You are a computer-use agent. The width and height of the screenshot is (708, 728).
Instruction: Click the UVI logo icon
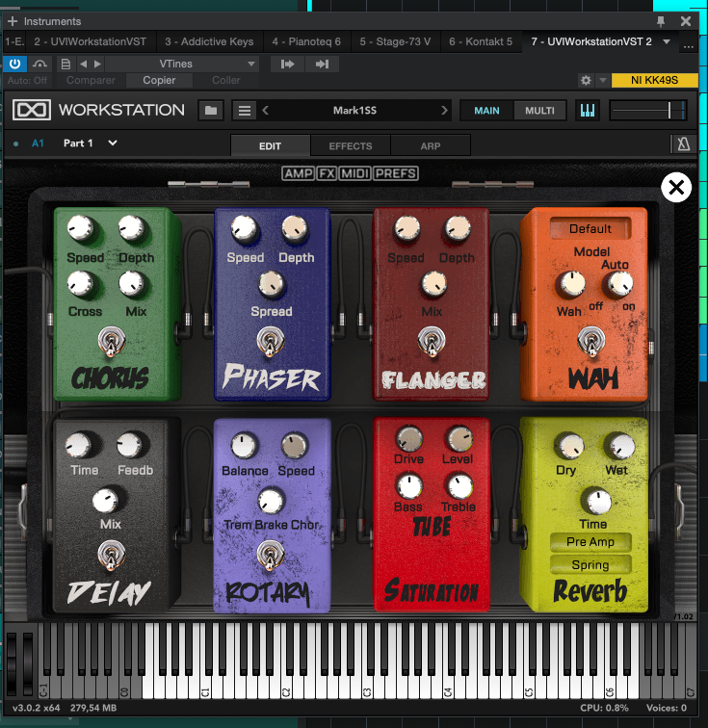(x=32, y=110)
